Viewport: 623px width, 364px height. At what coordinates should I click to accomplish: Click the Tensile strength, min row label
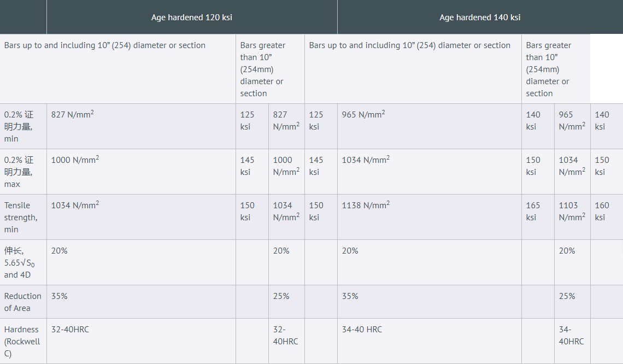tap(21, 217)
